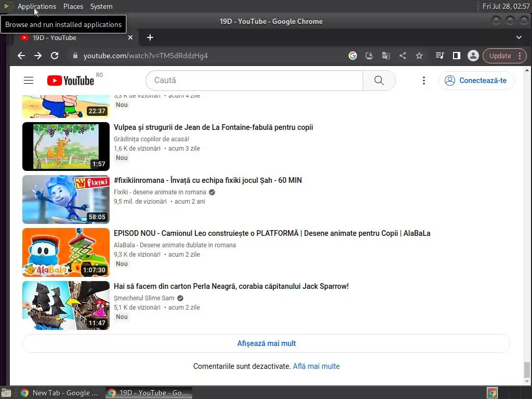The image size is (532, 399).
Task: Reload the YouTube page
Action: tap(55, 56)
